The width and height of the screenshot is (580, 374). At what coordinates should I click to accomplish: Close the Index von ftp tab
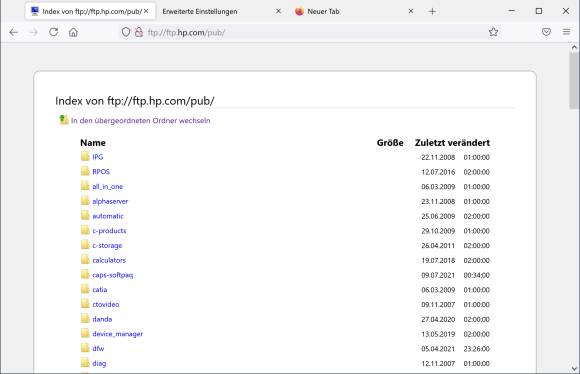coord(146,11)
